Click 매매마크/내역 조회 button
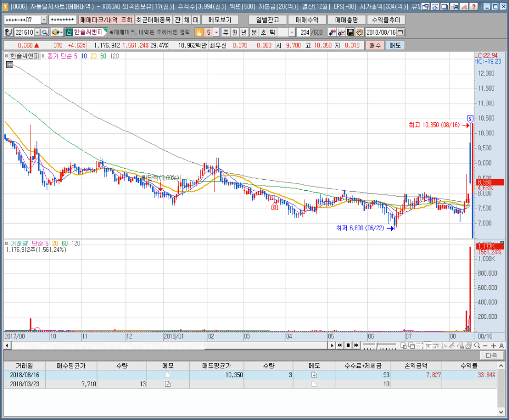The image size is (509, 420). tap(106, 20)
